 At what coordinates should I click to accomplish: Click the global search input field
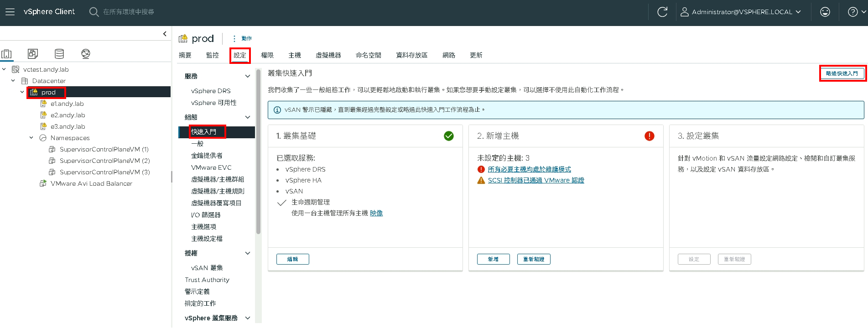pyautogui.click(x=129, y=12)
